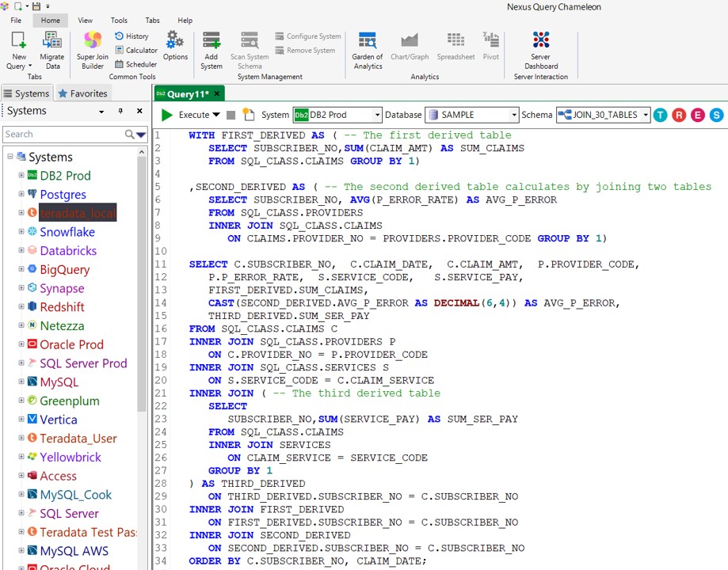Toggle the pin on Systems panel
This screenshot has width=728, height=570.
[x=121, y=112]
